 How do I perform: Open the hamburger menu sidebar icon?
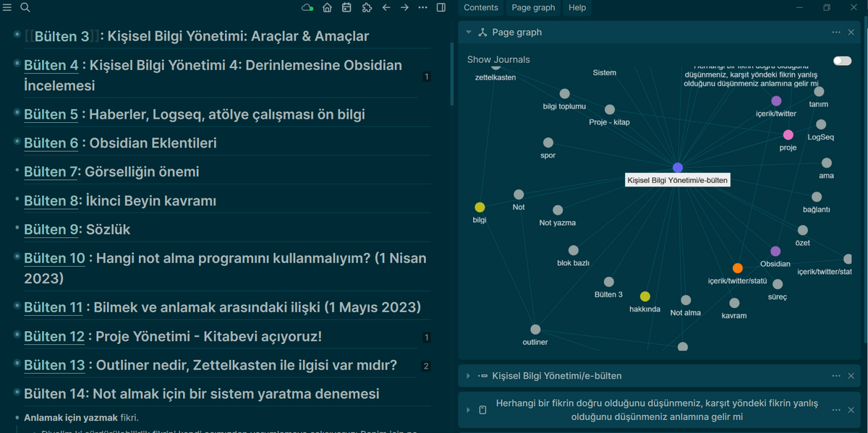tap(7, 7)
